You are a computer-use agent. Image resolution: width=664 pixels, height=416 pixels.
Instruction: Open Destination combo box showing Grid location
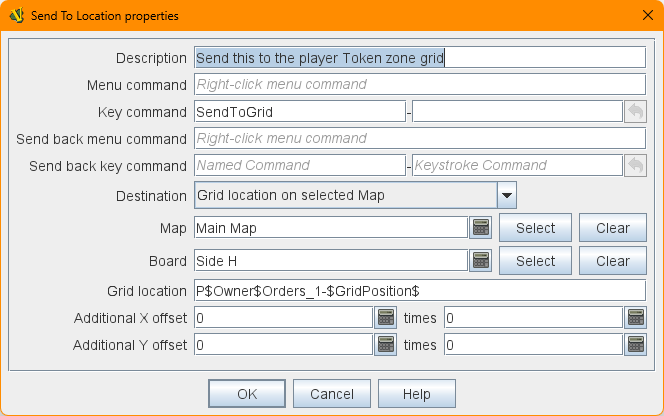coord(344,194)
